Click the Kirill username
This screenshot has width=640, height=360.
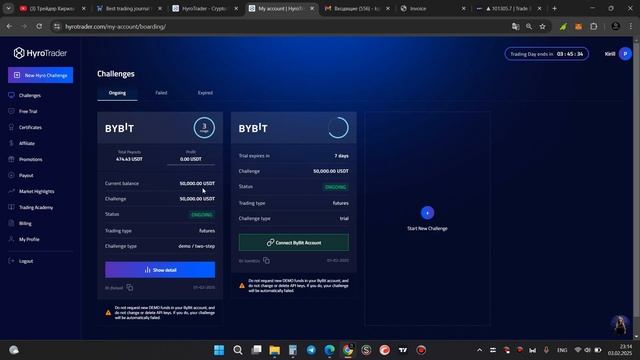[x=610, y=54]
